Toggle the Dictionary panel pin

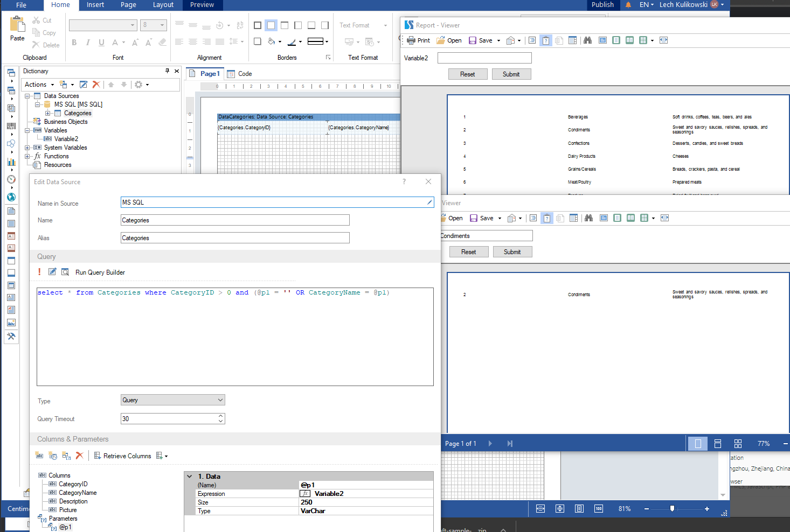click(167, 71)
